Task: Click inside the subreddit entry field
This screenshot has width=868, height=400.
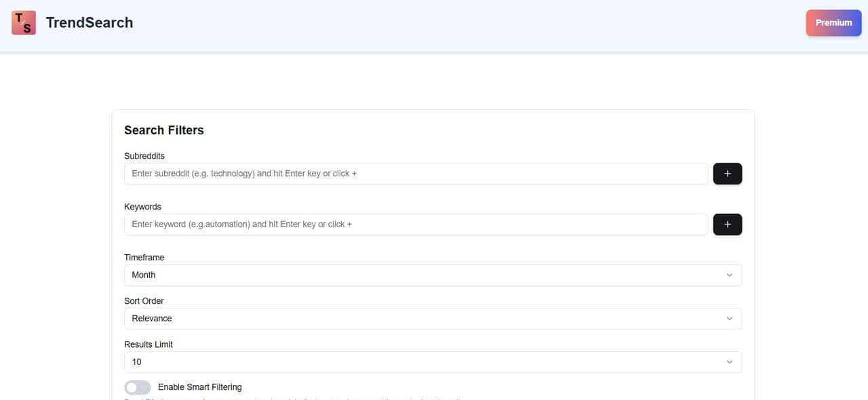Action: point(416,173)
